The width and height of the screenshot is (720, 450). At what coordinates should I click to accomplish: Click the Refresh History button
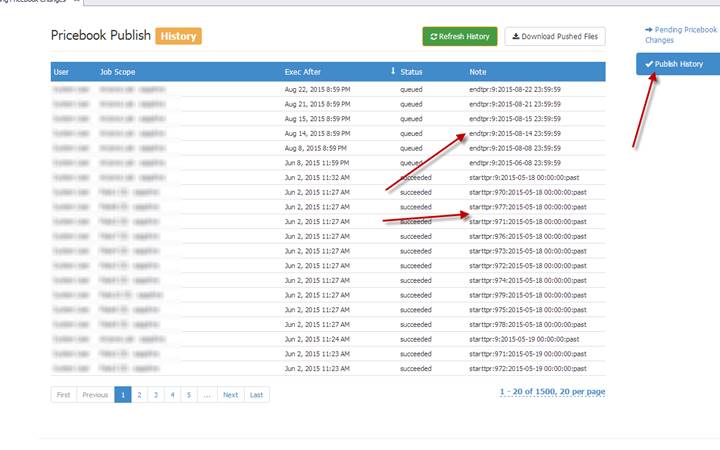tap(459, 37)
